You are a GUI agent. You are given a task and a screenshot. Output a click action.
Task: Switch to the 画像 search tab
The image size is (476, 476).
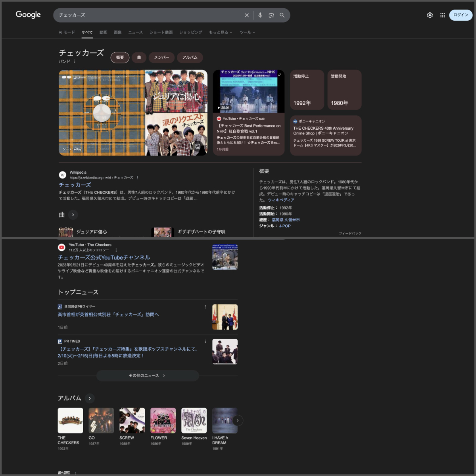117,33
